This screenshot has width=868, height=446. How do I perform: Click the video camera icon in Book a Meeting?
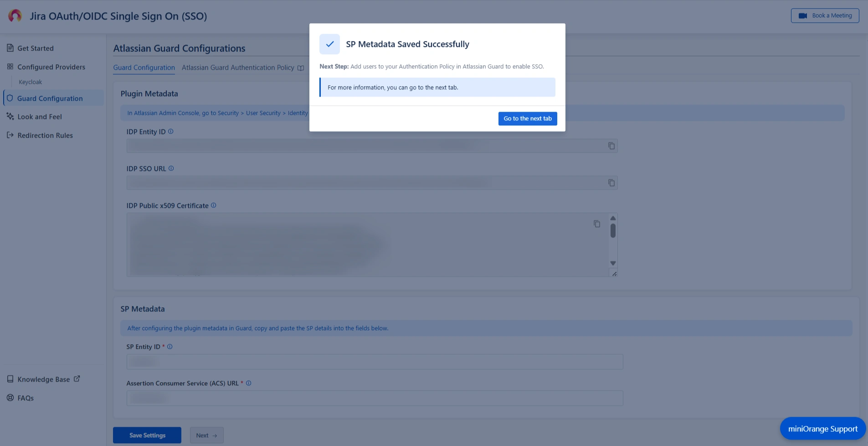click(x=803, y=16)
